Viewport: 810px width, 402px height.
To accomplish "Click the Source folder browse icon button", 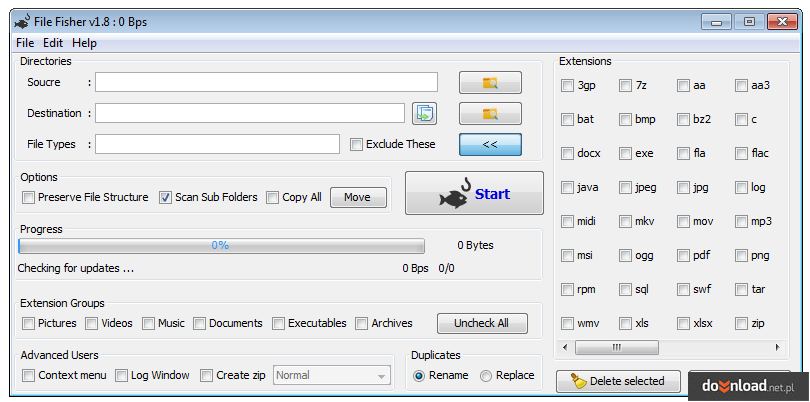I will click(490, 83).
